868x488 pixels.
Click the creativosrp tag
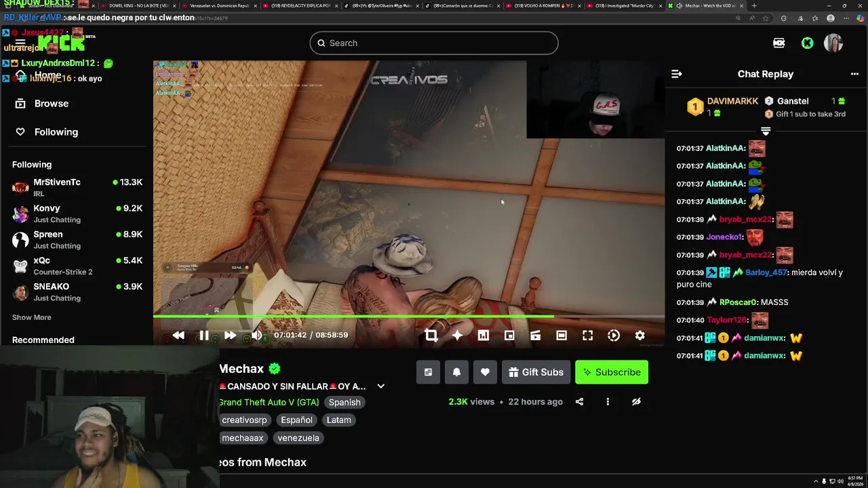244,420
